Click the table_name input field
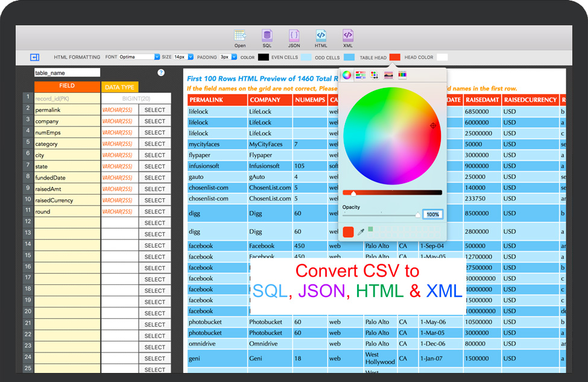Screen dimensions: 588x382 point(67,73)
